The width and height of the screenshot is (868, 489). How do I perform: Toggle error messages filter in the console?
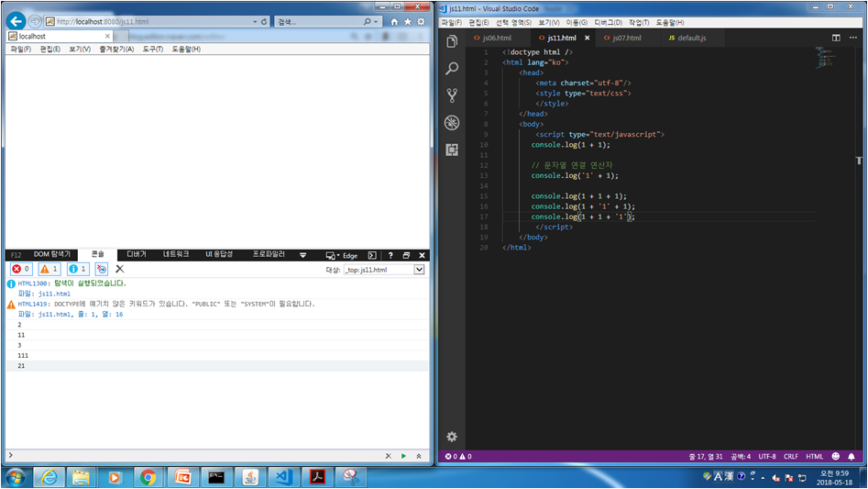pos(21,269)
